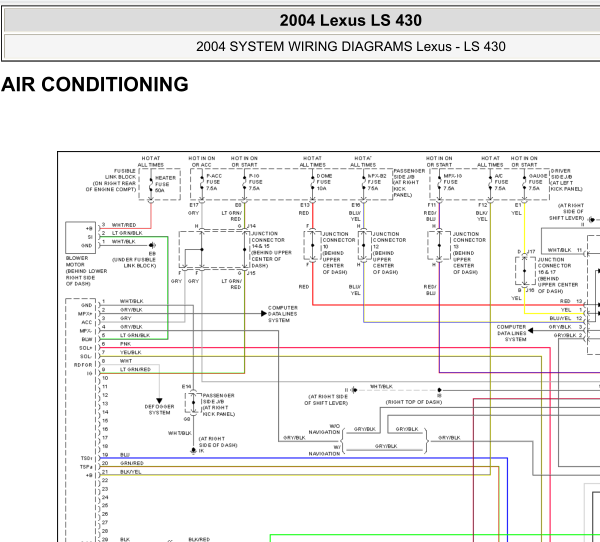Select the '(AT RIGHT SIDE OF DASH)' ground note

coord(218,442)
